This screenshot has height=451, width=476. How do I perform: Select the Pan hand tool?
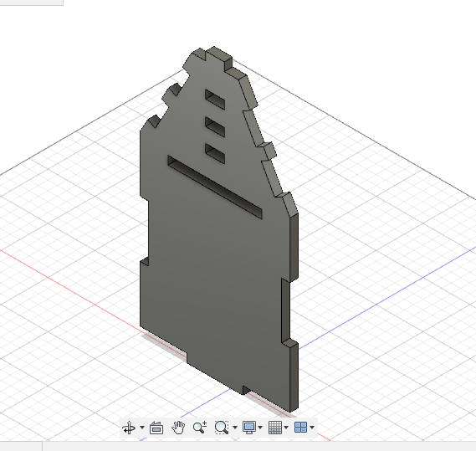[178, 428]
